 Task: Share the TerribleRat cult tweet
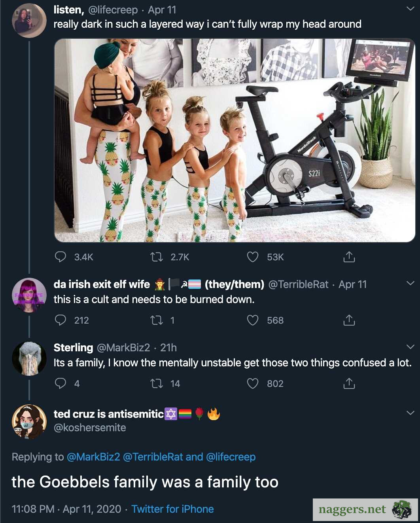click(349, 320)
